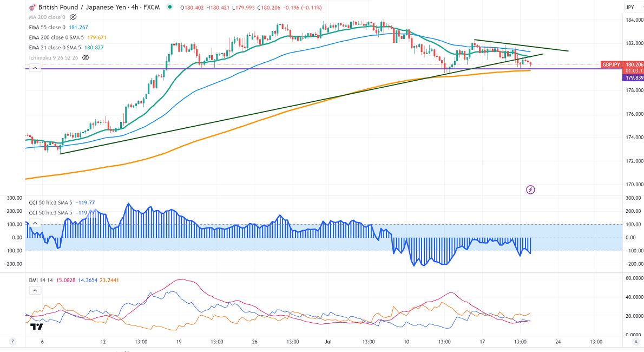Click the high price H180.421
644x352 pixels.
coord(218,8)
